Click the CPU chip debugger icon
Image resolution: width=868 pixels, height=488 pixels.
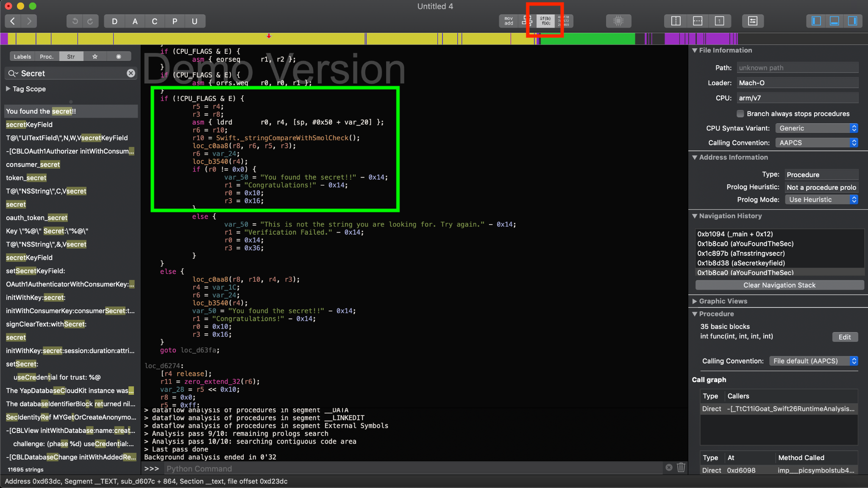pyautogui.click(x=618, y=21)
